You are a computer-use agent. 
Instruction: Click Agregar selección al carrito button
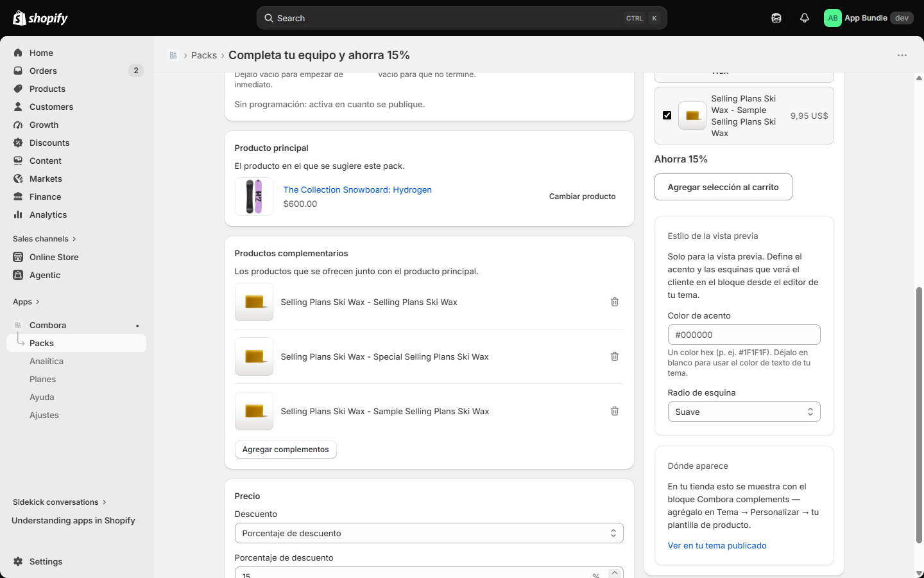(x=723, y=187)
